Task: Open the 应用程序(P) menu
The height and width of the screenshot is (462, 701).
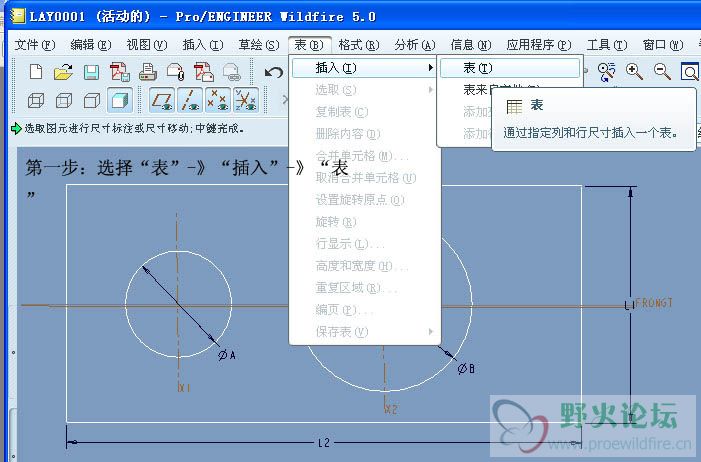Action: (539, 45)
